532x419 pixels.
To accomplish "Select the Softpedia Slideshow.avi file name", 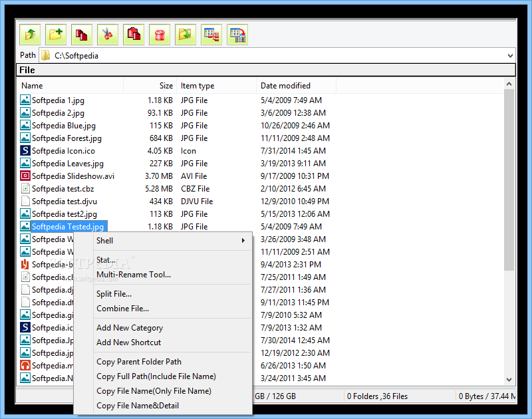I will [x=73, y=176].
